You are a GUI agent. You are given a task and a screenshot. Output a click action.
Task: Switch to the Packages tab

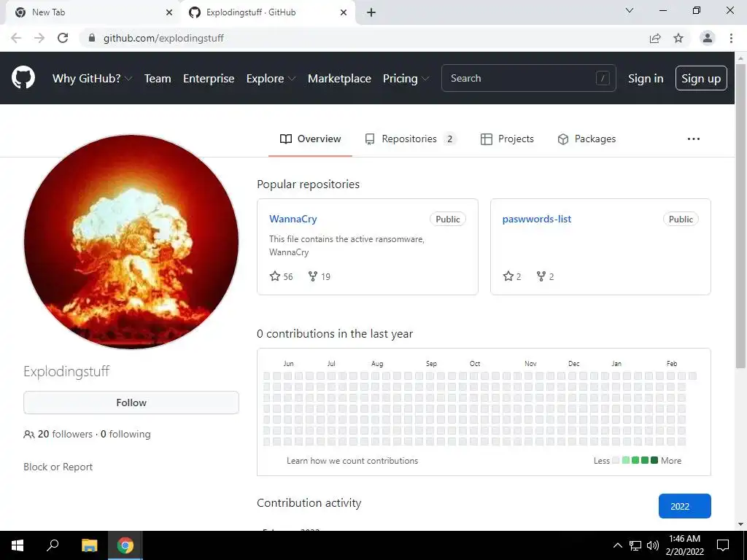click(587, 139)
